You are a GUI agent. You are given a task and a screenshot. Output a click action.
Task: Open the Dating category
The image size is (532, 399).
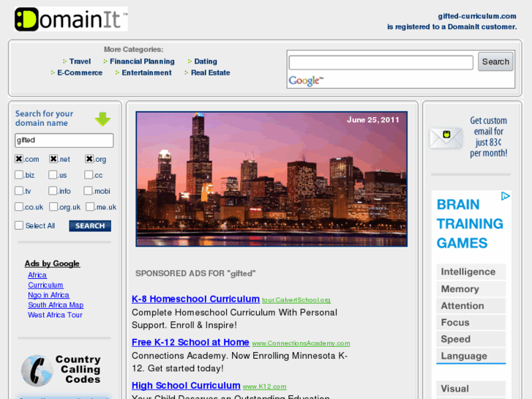(x=206, y=61)
